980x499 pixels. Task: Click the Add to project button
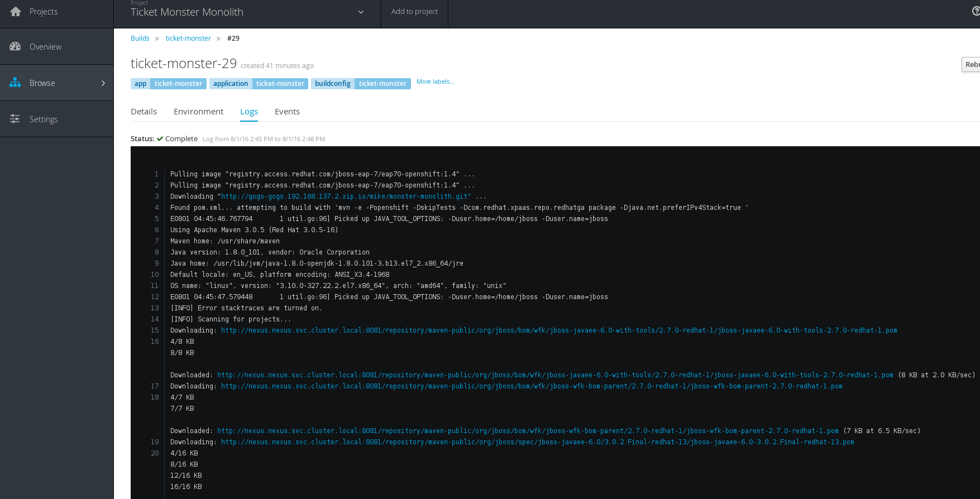click(414, 12)
